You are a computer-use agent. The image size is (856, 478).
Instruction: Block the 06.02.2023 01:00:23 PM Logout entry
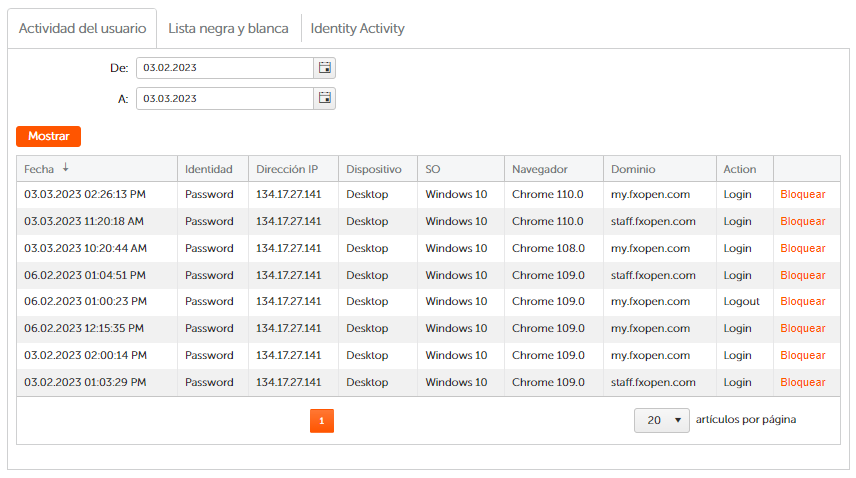[802, 301]
